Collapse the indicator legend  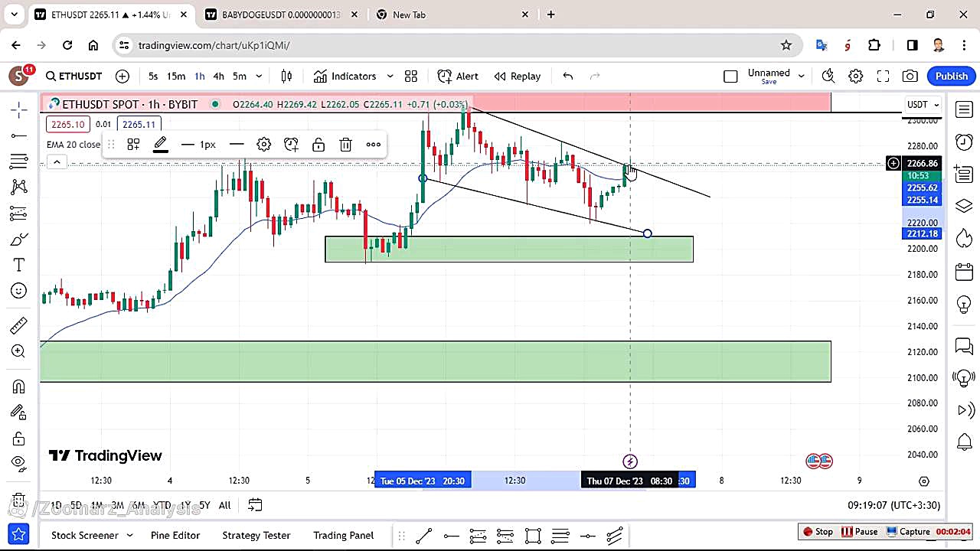pyautogui.click(x=56, y=162)
